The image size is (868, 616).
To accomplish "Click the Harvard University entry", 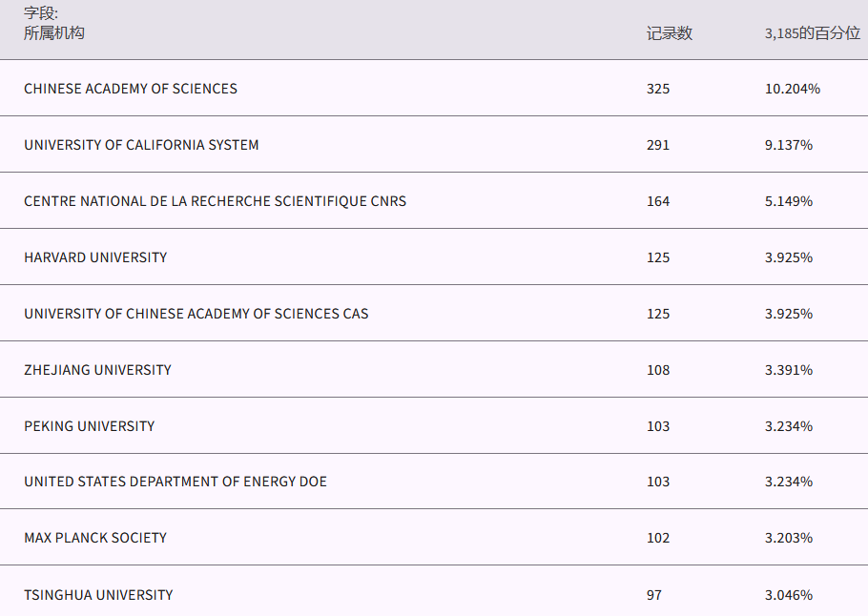I will coord(95,257).
